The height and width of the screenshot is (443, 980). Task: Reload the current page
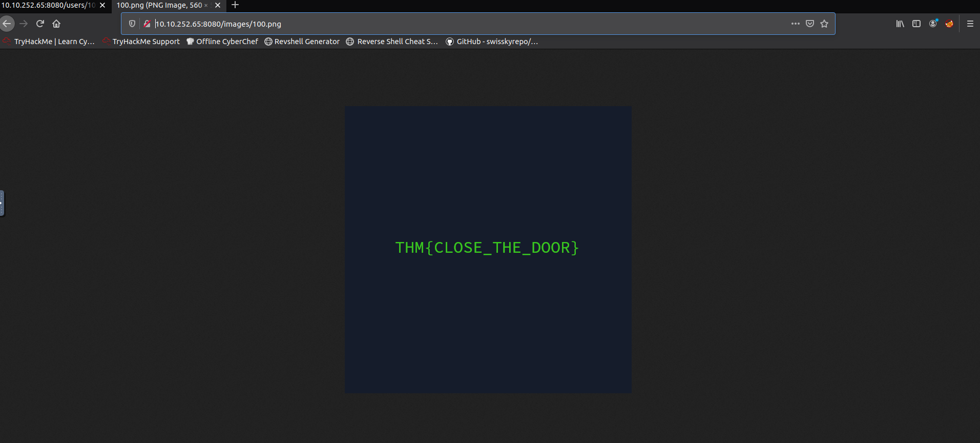click(40, 24)
